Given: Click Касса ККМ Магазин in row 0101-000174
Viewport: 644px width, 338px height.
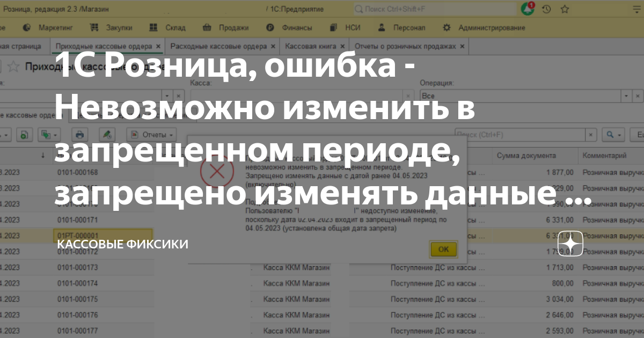Looking at the screenshot, I should [x=296, y=283].
